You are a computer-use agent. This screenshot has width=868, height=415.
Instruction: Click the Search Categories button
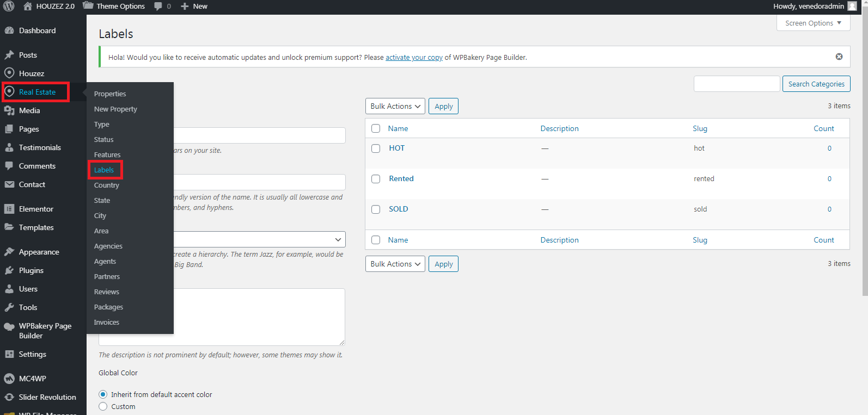click(816, 84)
